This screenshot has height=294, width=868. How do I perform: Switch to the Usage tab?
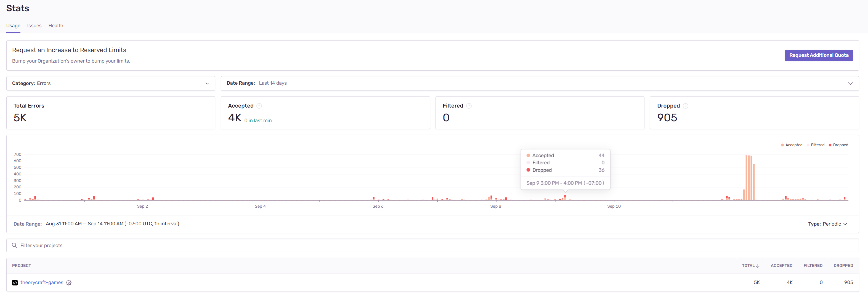pyautogui.click(x=13, y=26)
